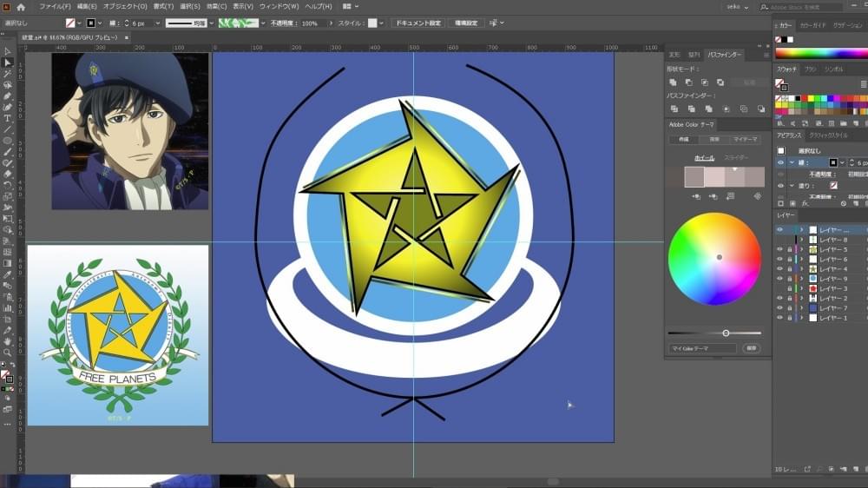Open the オブジェクト(O) menu
This screenshot has height=488, width=868.
[x=126, y=7]
